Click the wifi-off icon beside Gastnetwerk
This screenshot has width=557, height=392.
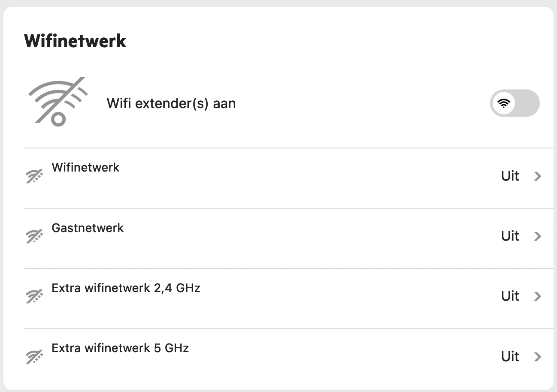pyautogui.click(x=34, y=236)
